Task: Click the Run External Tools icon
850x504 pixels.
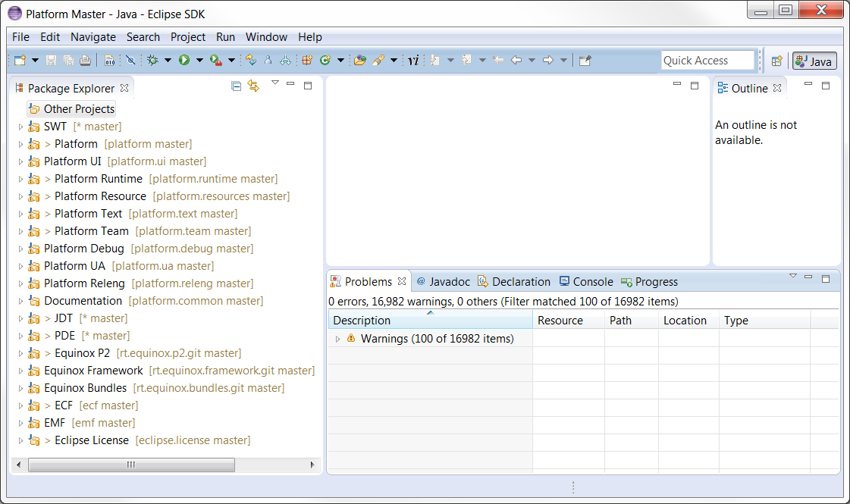Action: tap(216, 60)
